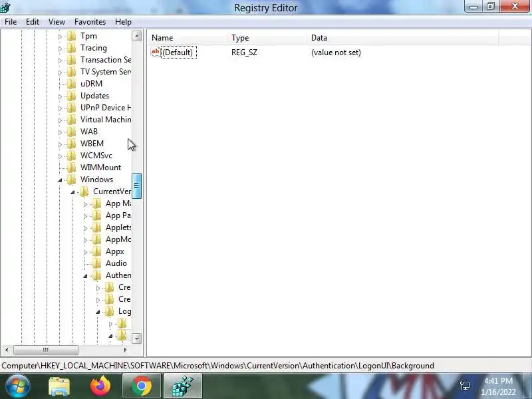The image size is (532, 399).
Task: Expand the Applets key arrow
Action: pyautogui.click(x=86, y=228)
